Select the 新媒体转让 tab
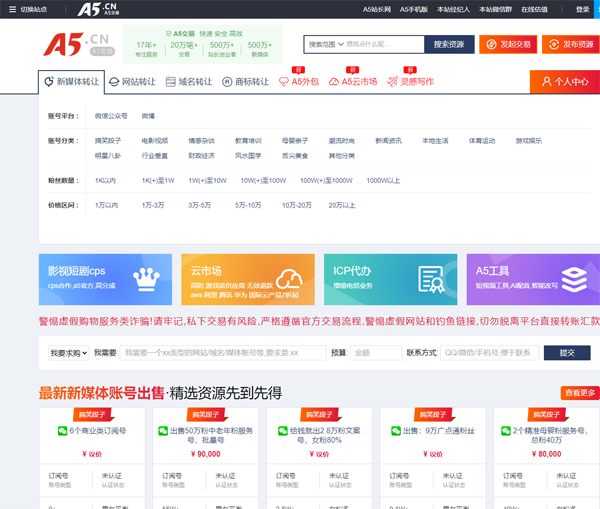Image resolution: width=600 pixels, height=509 pixels. [x=72, y=82]
